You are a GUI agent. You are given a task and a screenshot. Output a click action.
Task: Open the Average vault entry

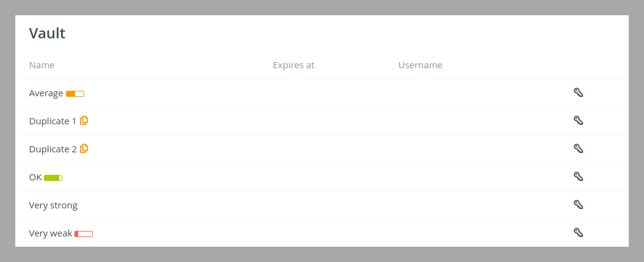click(46, 93)
